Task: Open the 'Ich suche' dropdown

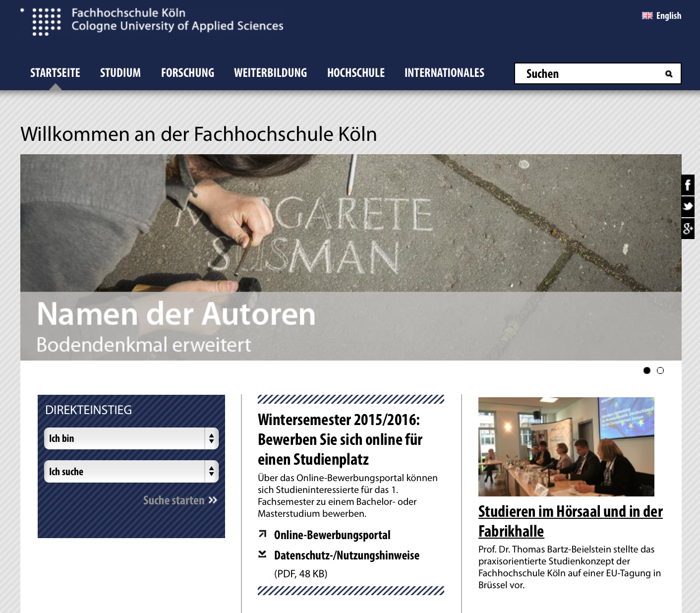Action: [131, 472]
